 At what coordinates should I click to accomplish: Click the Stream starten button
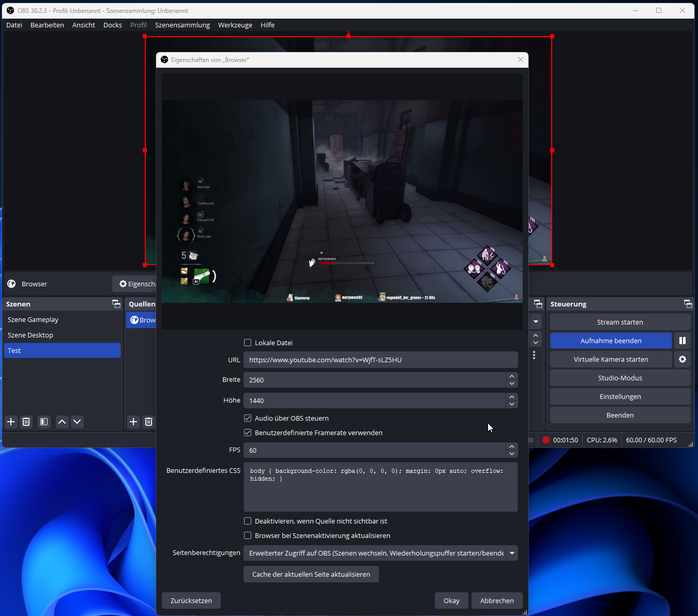620,322
